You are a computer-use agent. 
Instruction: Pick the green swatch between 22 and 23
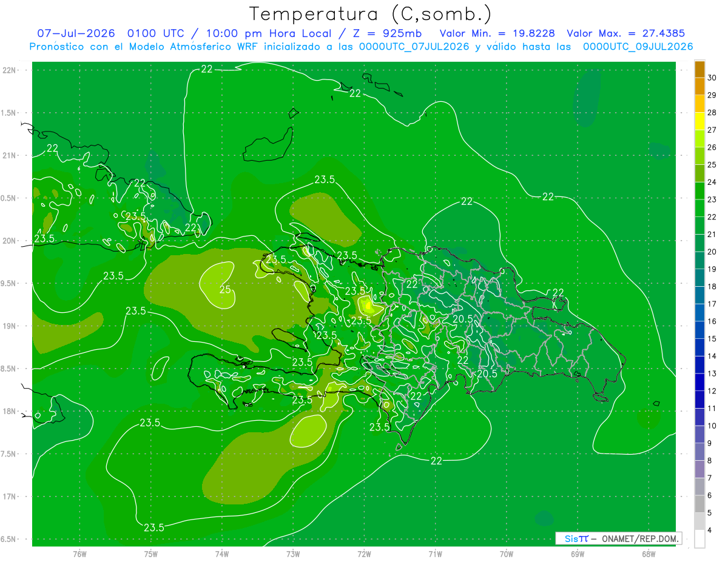699,208
